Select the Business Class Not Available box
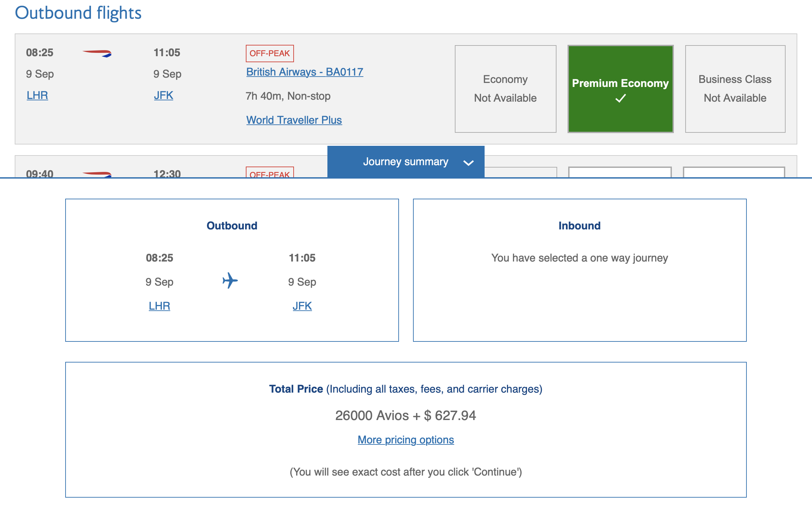Image resolution: width=812 pixels, height=511 pixels. pyautogui.click(x=735, y=89)
